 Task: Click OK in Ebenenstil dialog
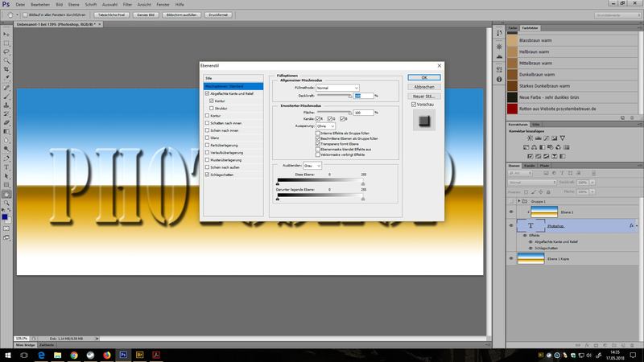(x=424, y=77)
